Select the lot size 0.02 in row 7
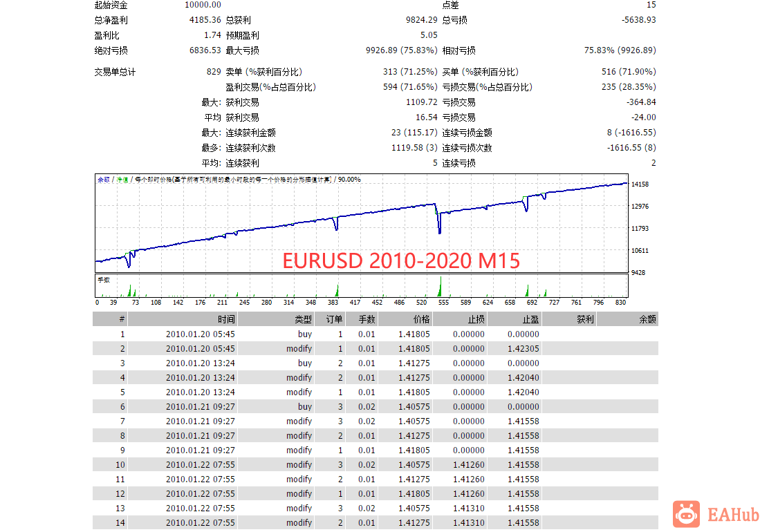 (367, 421)
